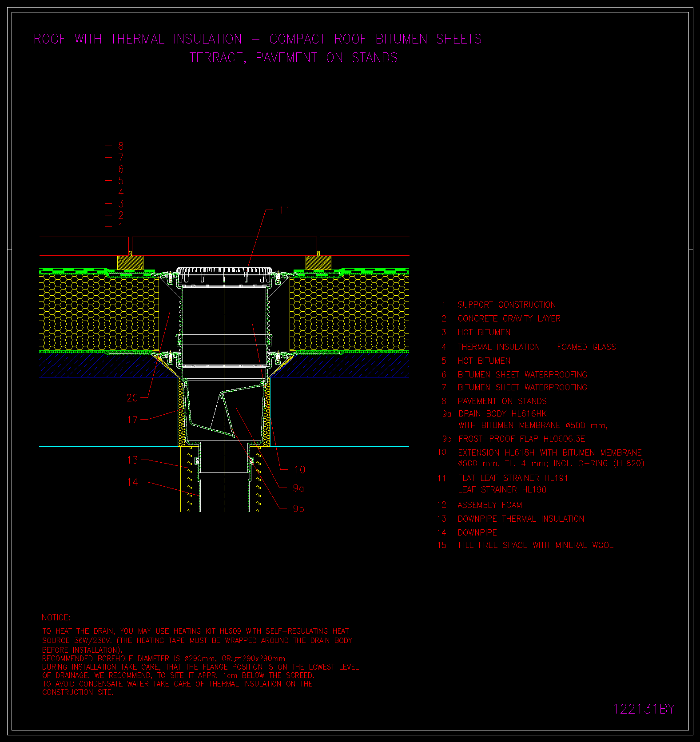Select 'RECOMMENDED BOREHOLE DIAMETER IS ø290mm' line

(164, 659)
